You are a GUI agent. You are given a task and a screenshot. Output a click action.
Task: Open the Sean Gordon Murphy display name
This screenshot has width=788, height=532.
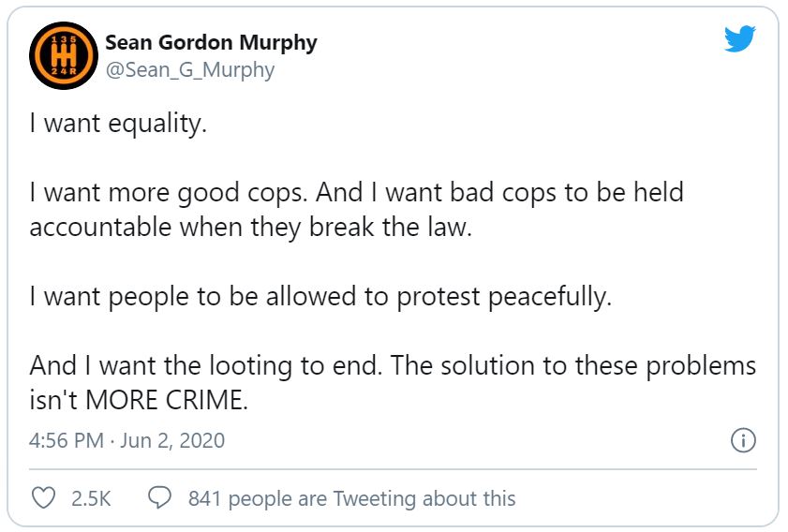point(211,43)
